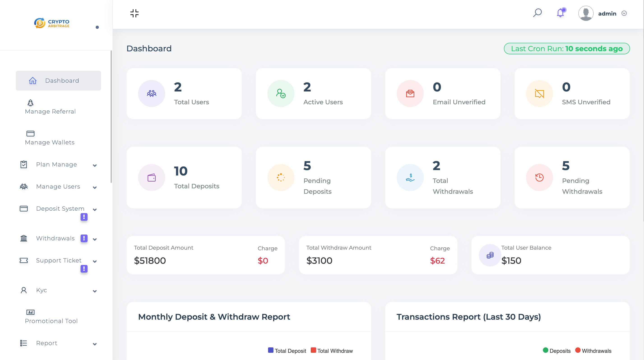This screenshot has height=360, width=644.
Task: Click the Email Unverified envelope icon
Action: [x=410, y=94]
